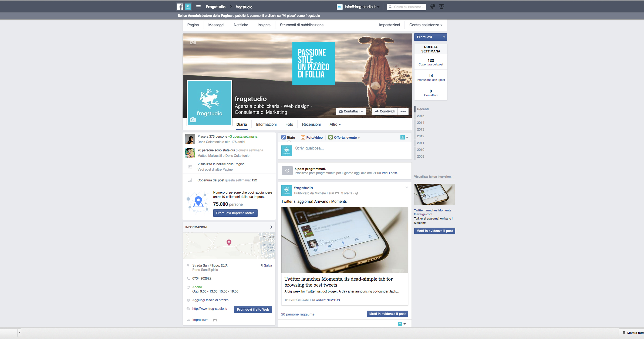This screenshot has height=339, width=644.
Task: Click the bug report icon in top bar
Action: [441, 7]
